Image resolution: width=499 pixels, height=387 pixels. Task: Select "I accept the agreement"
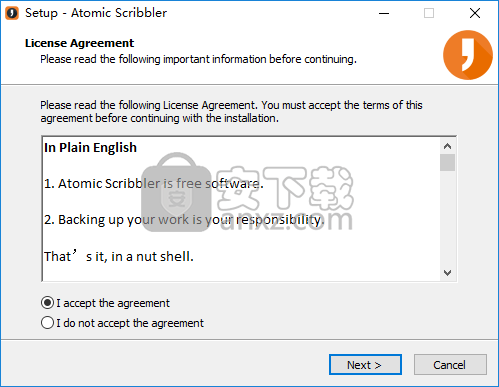(x=105, y=303)
